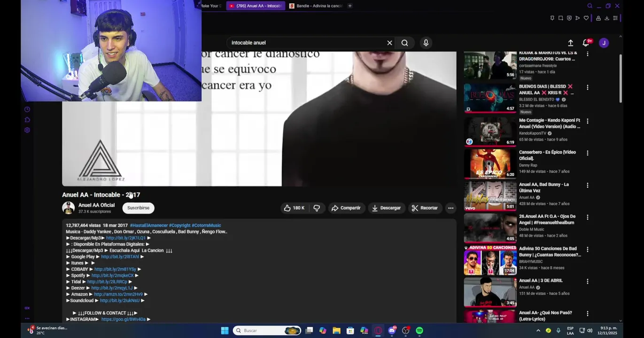Screen dimensions: 644x338
Task: Open the Anuel AA Oficial channel name
Action: [x=96, y=205]
